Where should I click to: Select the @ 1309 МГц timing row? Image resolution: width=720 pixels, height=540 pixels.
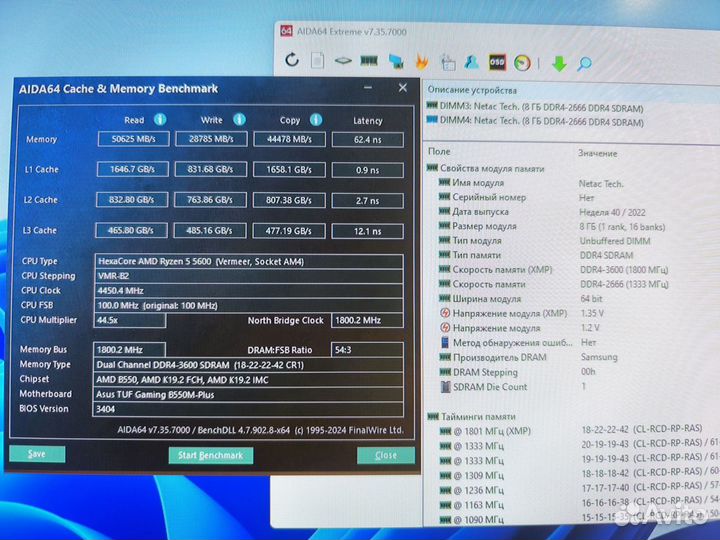(x=579, y=474)
